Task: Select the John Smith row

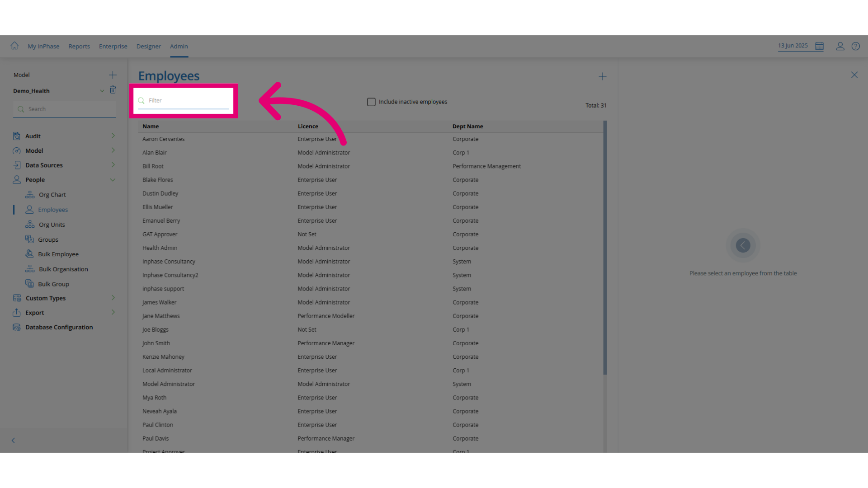Action: coord(371,343)
